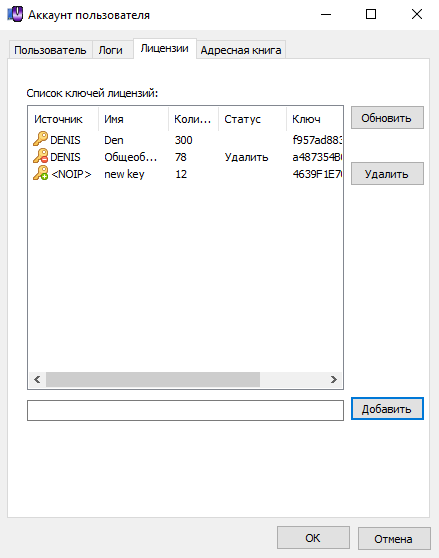Switch to the Пользователь tab
439x558 pixels.
click(x=50, y=50)
